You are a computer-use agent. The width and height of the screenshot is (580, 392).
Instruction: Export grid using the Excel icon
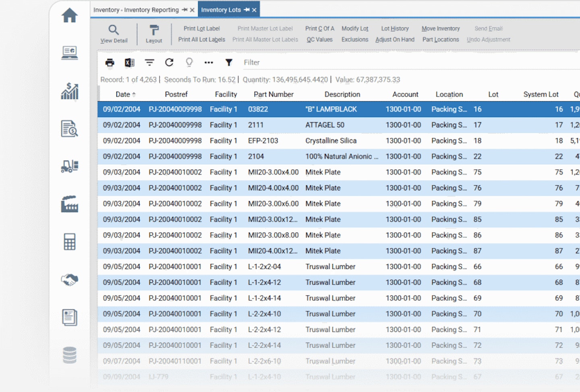[129, 62]
